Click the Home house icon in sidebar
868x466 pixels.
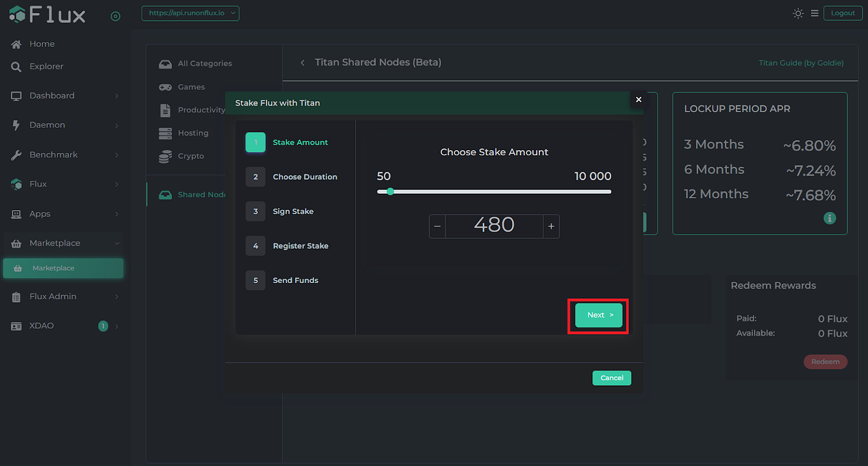click(16, 44)
